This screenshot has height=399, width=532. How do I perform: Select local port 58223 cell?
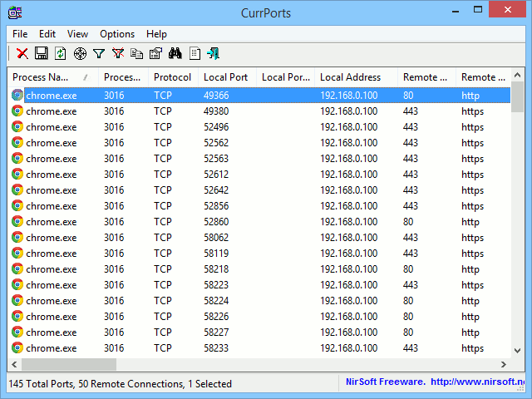pyautogui.click(x=216, y=284)
